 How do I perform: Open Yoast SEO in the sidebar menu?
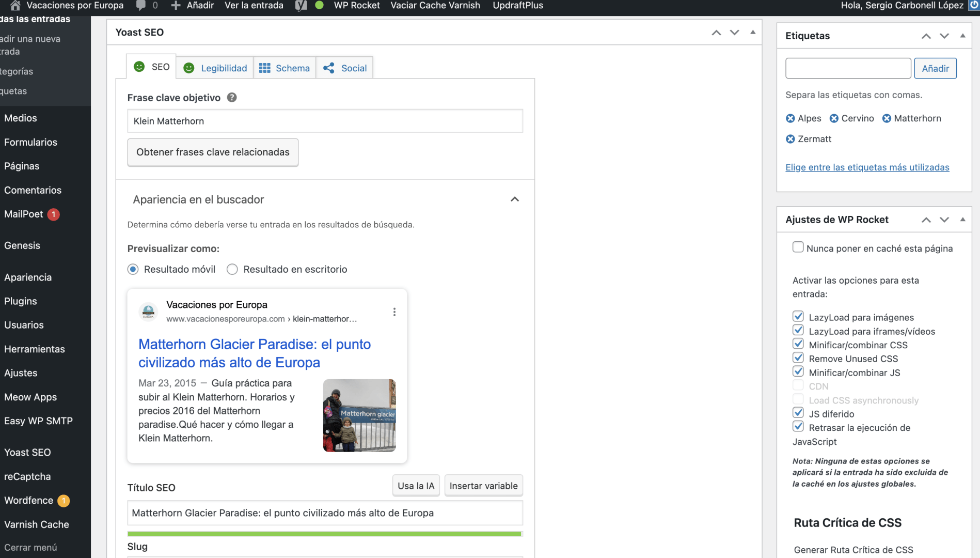tap(27, 453)
